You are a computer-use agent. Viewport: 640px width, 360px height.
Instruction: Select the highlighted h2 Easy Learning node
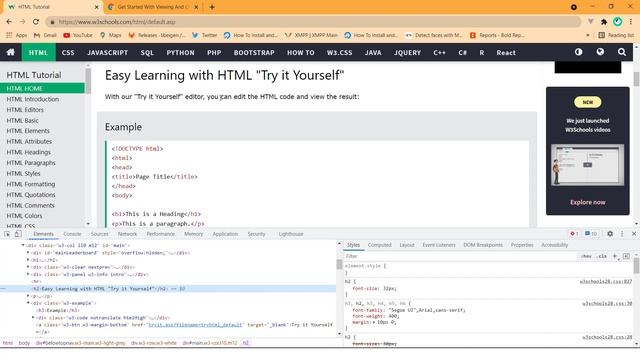tap(168, 289)
